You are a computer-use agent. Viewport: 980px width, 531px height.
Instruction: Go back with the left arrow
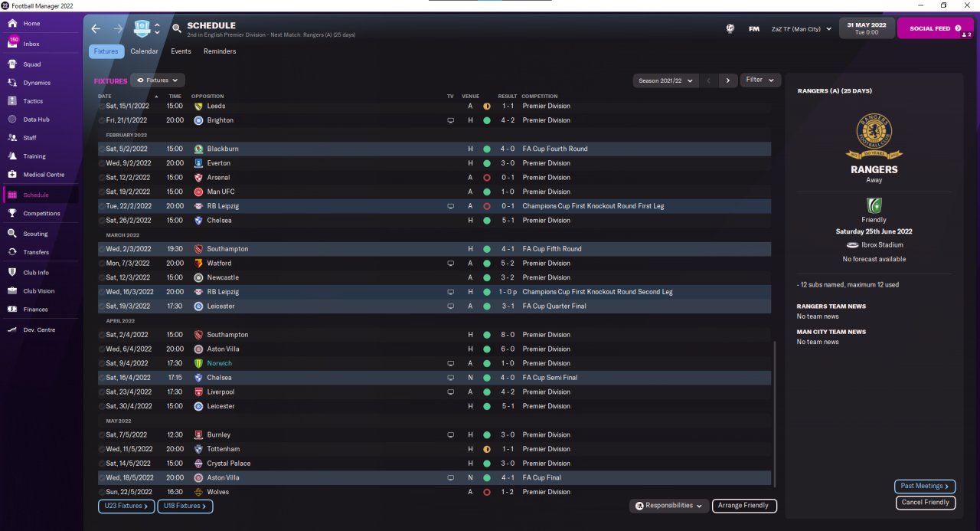pyautogui.click(x=96, y=28)
